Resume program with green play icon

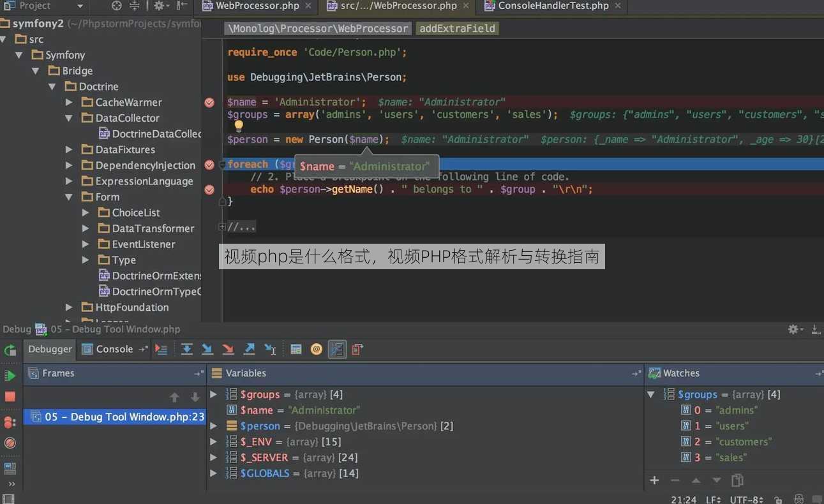click(10, 375)
